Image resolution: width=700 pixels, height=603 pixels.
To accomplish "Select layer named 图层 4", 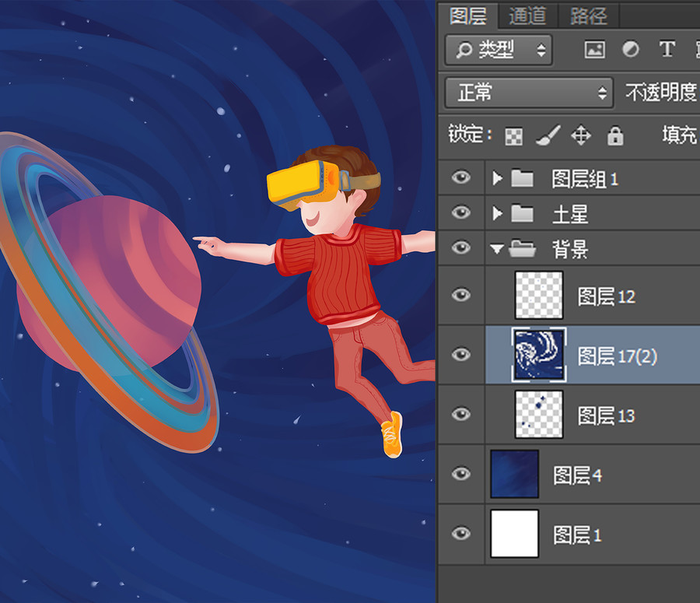I will [x=577, y=475].
